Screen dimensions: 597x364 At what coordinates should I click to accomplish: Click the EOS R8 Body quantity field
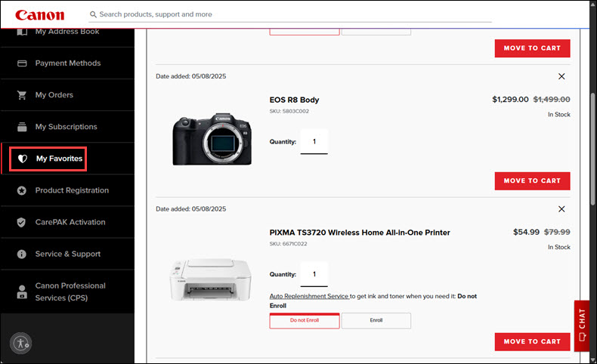point(314,141)
